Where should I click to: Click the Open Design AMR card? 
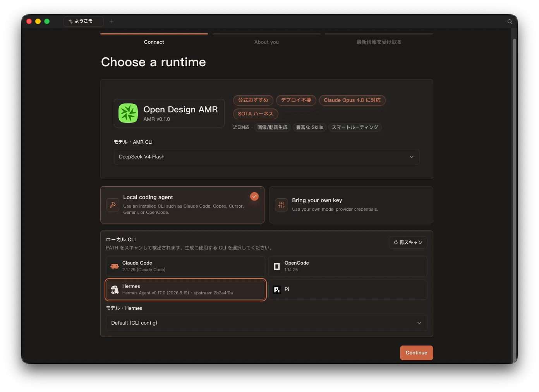coord(169,113)
